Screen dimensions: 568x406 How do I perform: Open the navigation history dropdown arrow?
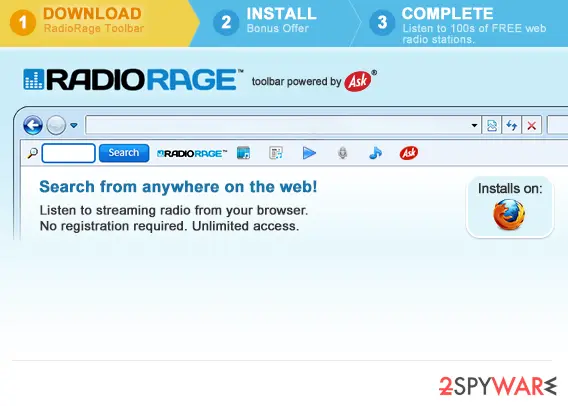pyautogui.click(x=74, y=126)
